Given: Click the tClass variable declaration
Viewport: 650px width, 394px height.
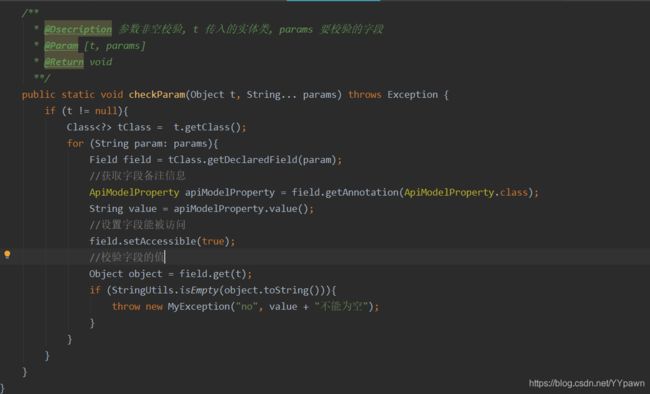Looking at the screenshot, I should (x=134, y=127).
